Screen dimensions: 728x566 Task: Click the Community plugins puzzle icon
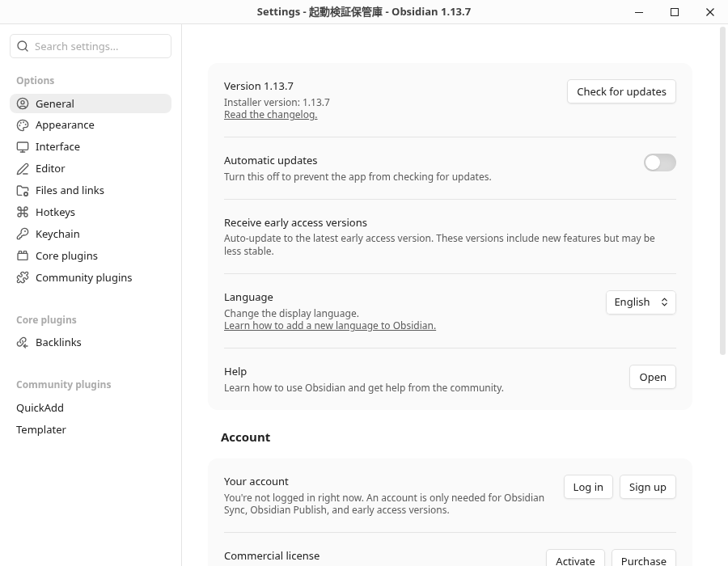tap(23, 277)
